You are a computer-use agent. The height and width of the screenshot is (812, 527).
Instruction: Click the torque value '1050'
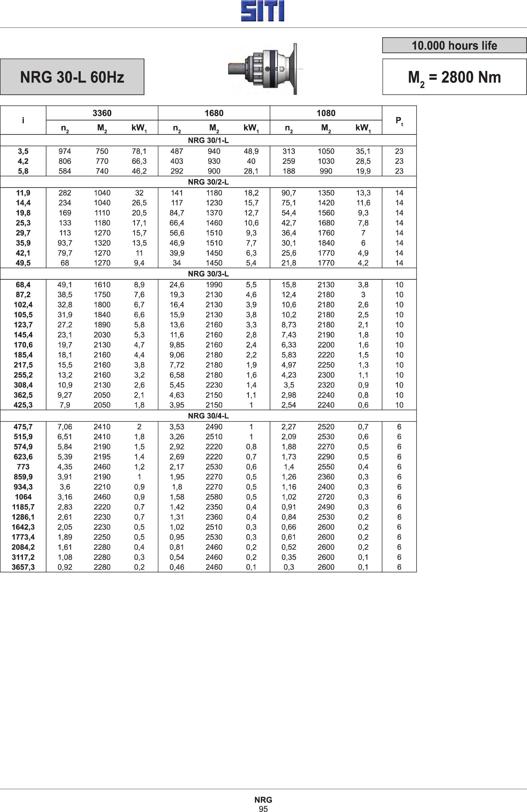[x=326, y=151]
